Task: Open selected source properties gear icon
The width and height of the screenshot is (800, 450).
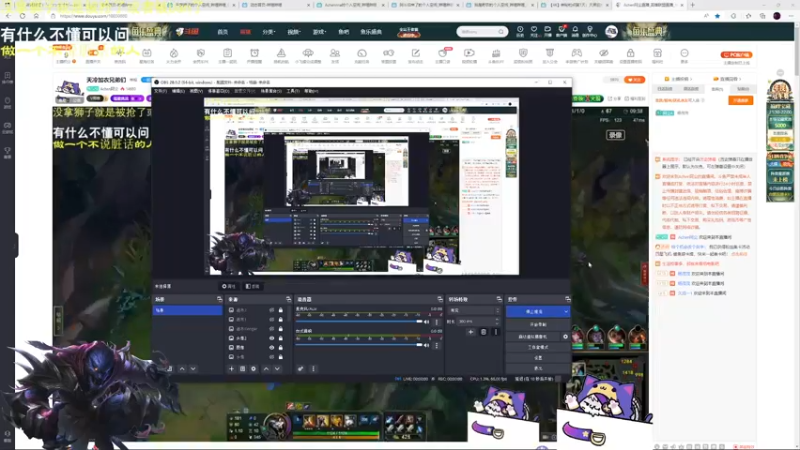Action: (254, 368)
